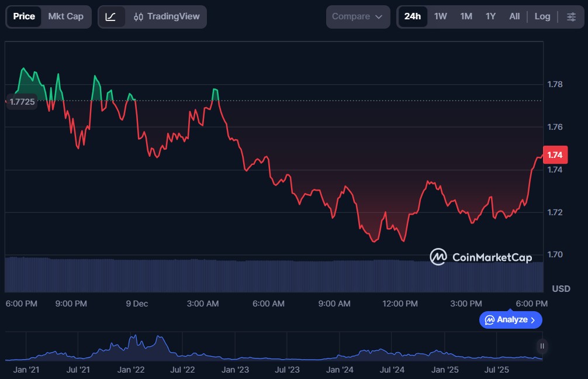Click the Jan '22 peak in overview chart
This screenshot has width=588, height=379.
pyautogui.click(x=135, y=339)
